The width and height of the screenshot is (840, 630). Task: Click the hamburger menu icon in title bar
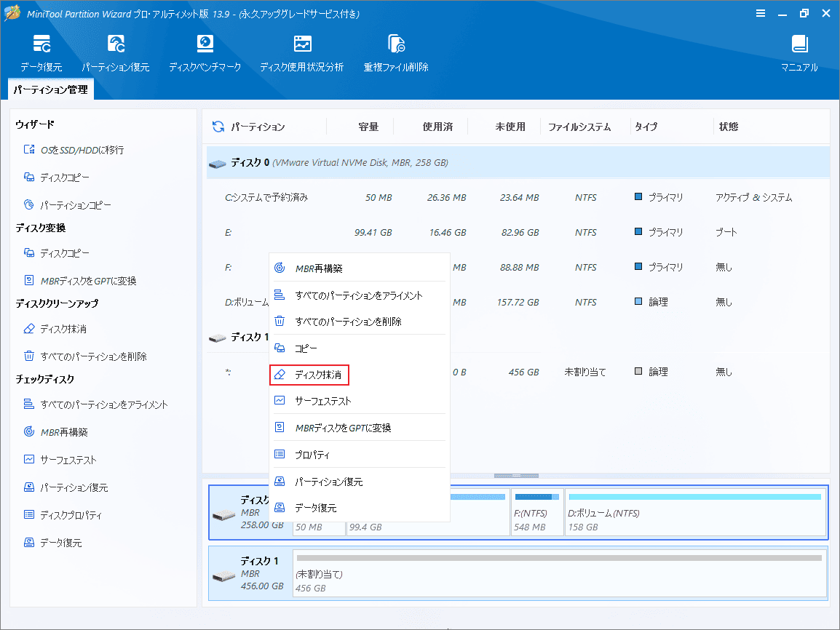click(x=760, y=13)
